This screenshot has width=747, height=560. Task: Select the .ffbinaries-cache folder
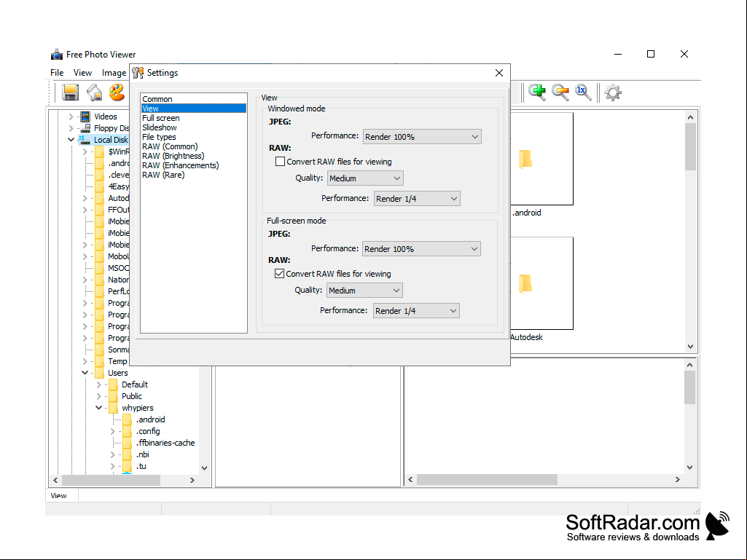[x=165, y=443]
